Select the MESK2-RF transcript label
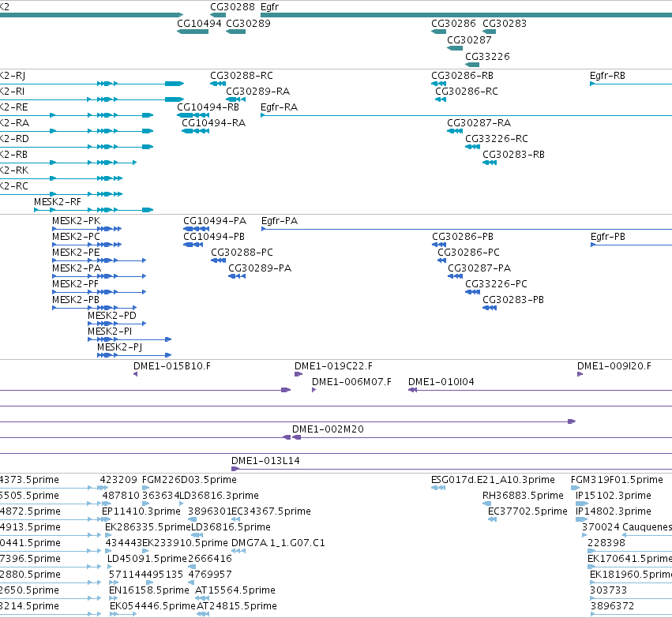Image resolution: width=672 pixels, height=618 pixels. [58, 202]
